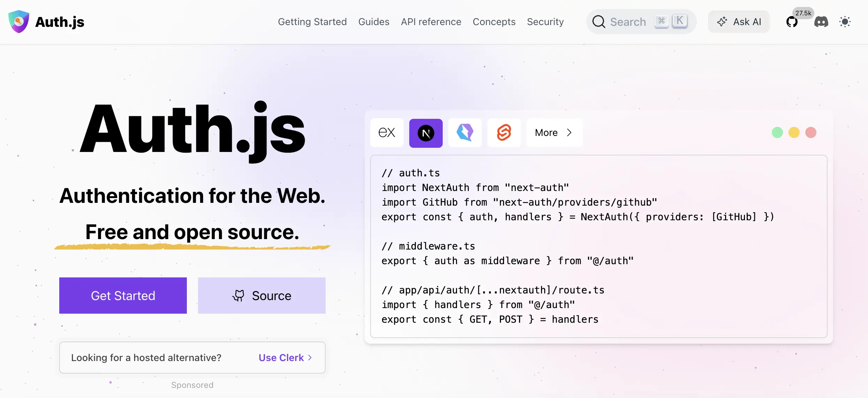Screen dimensions: 868x398
Task: Open the Discord community icon
Action: coord(822,22)
